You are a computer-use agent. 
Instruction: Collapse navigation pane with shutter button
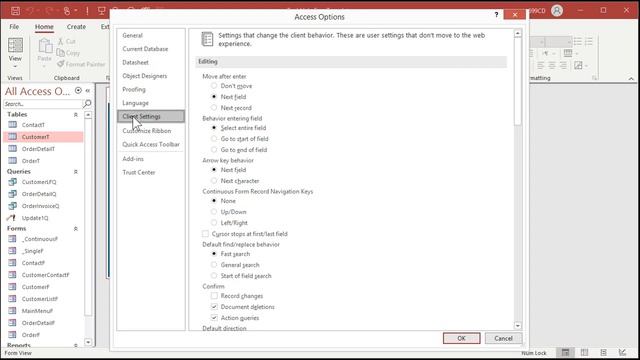click(88, 91)
